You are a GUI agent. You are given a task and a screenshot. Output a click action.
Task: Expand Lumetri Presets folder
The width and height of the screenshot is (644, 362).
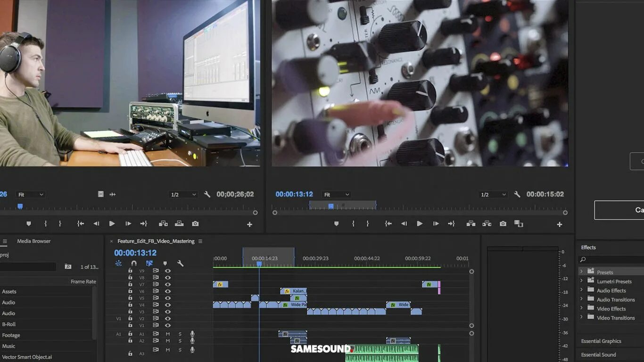click(581, 281)
